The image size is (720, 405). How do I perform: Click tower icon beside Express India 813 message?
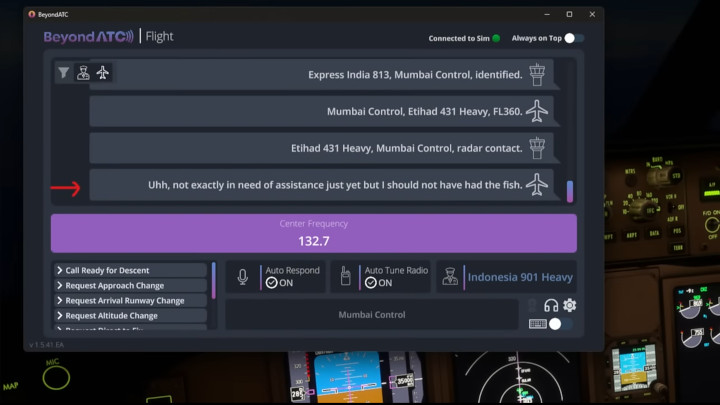point(537,74)
